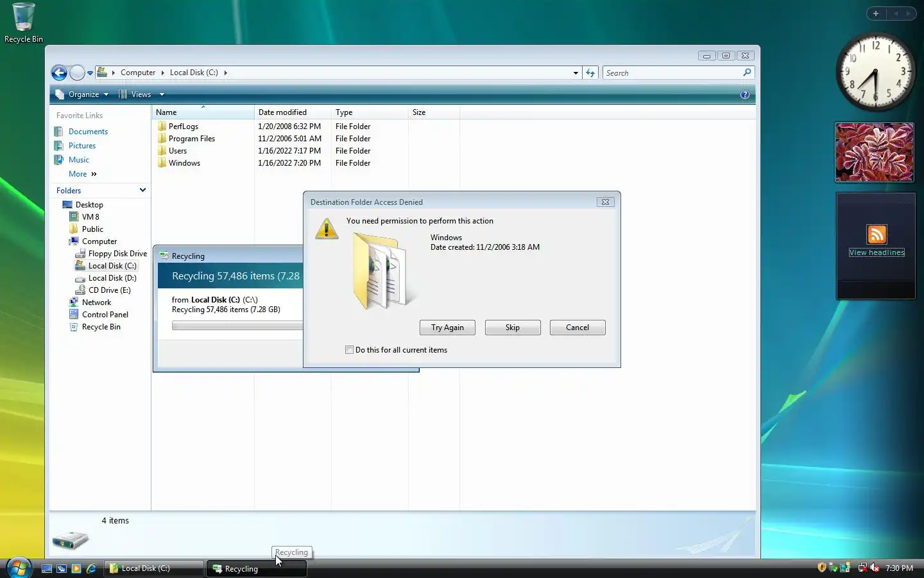Select Network in the Folders tree
This screenshot has height=578, width=924.
pyautogui.click(x=96, y=302)
